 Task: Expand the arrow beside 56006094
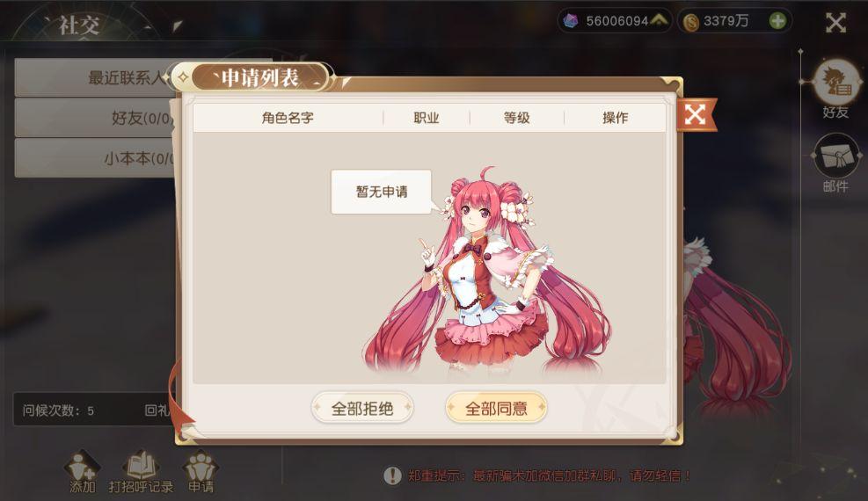coord(659,20)
